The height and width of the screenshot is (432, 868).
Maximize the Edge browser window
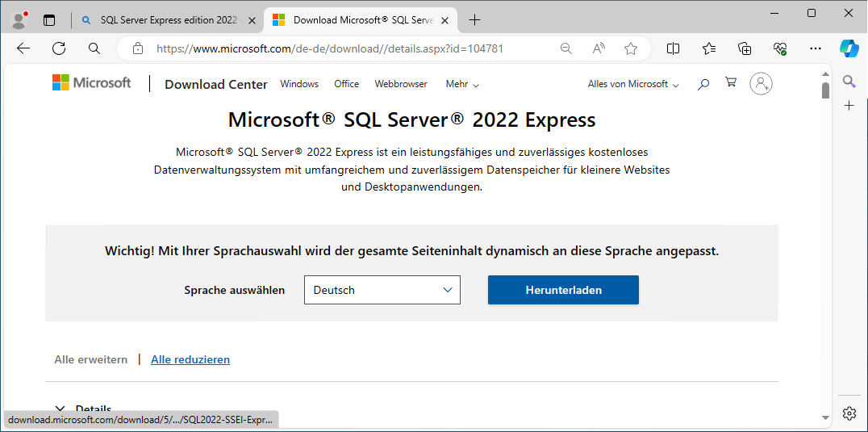[812, 13]
